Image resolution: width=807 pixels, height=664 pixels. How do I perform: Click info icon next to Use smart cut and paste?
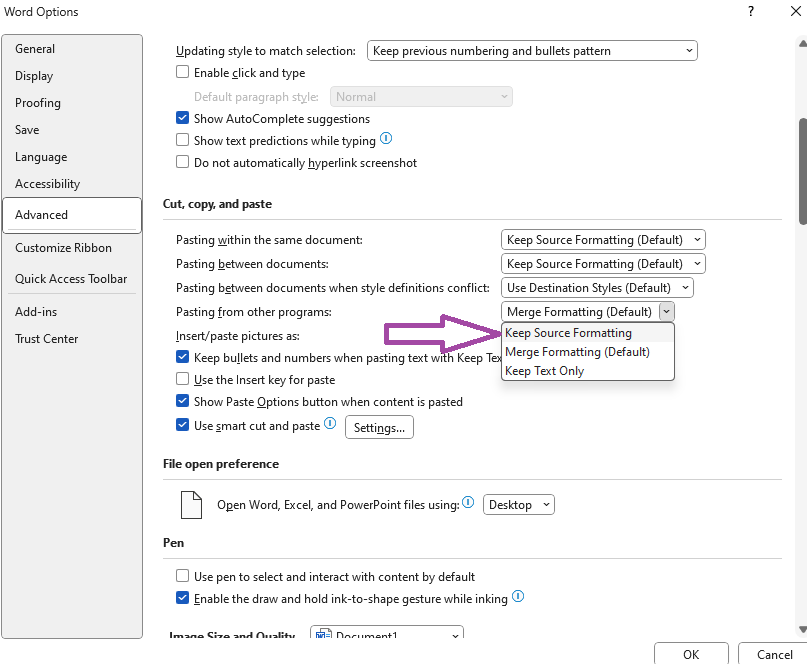pos(328,425)
